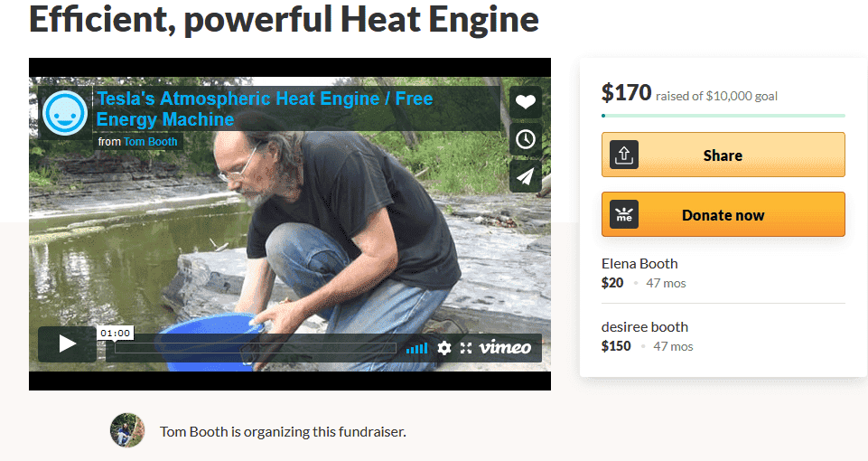The height and width of the screenshot is (461, 868).
Task: Click the Donate now button
Action: click(x=723, y=214)
